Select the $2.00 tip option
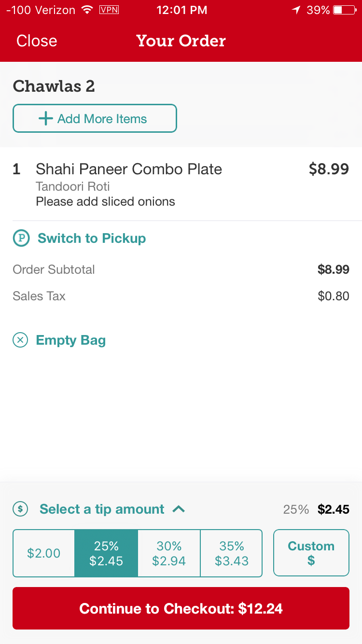 click(44, 553)
